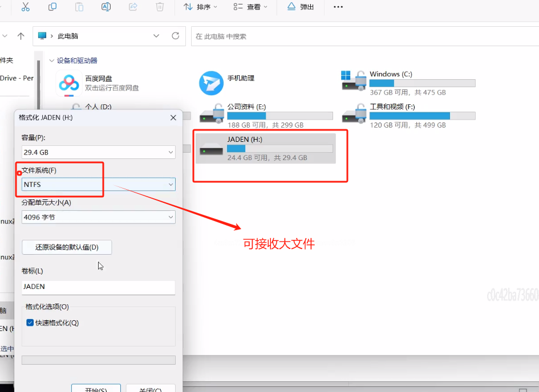The width and height of the screenshot is (539, 392).
Task: Go up one folder level arrow
Action: pyautogui.click(x=21, y=36)
